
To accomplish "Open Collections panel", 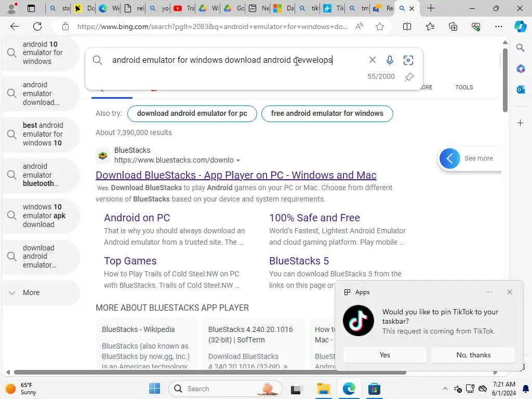I will coord(453,26).
